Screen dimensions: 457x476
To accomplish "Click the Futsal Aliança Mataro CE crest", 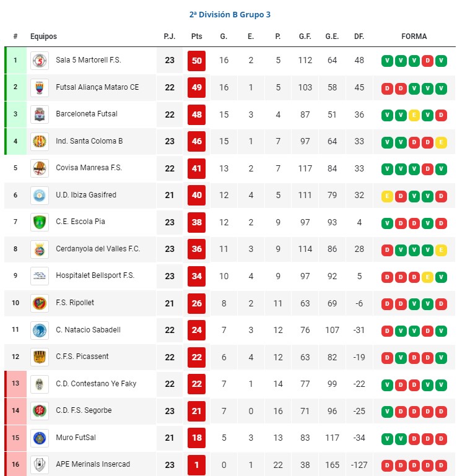I will point(40,88).
